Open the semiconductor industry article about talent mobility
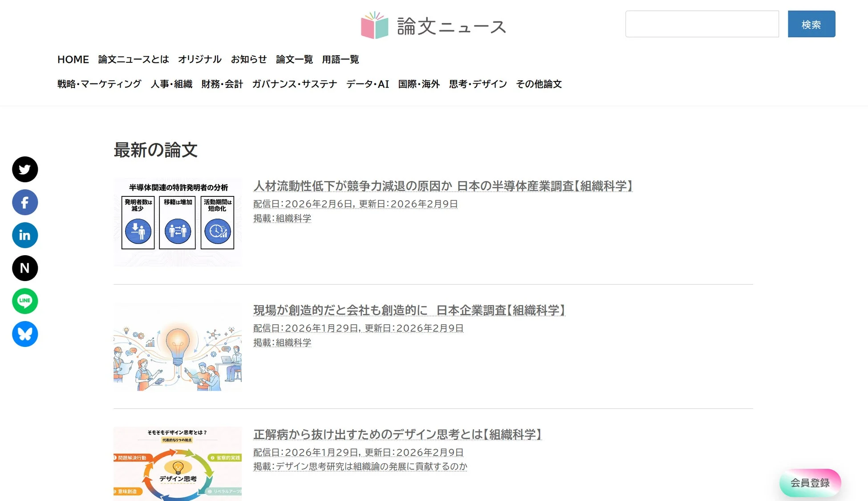 tap(443, 187)
